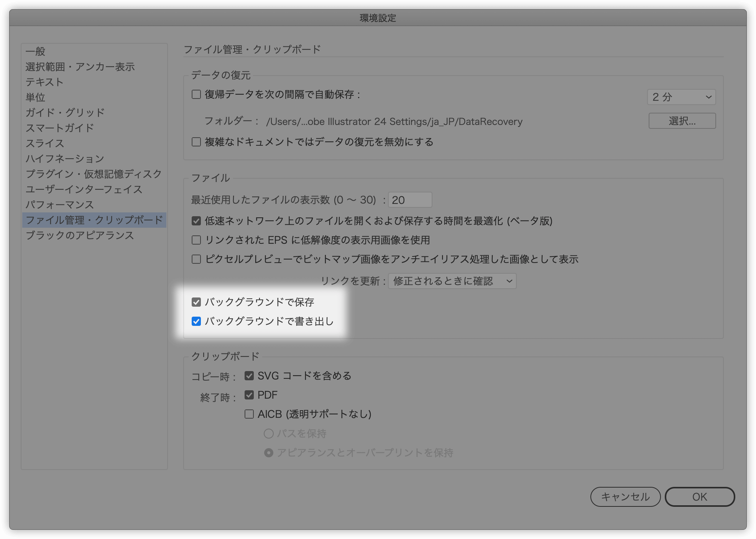Uncheck バックグラウンドで書き出し

coord(196,322)
